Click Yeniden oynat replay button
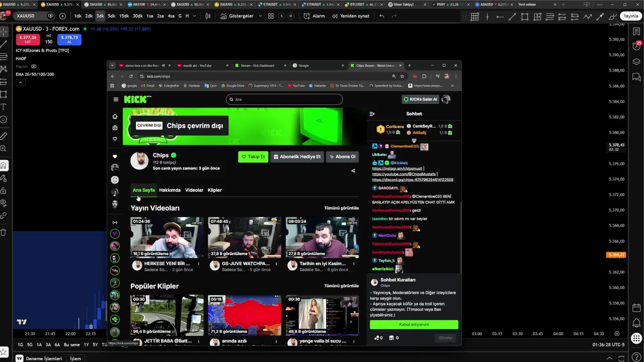The image size is (644, 362). (350, 16)
